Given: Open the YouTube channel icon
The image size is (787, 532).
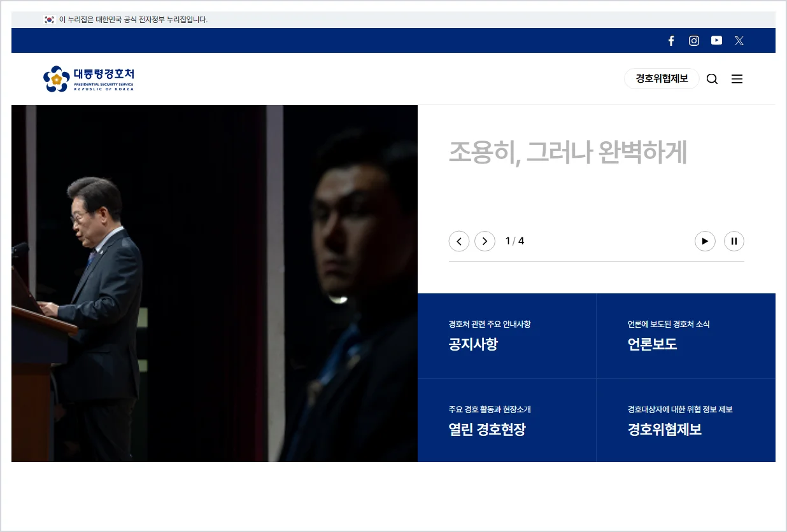Looking at the screenshot, I should [x=716, y=41].
